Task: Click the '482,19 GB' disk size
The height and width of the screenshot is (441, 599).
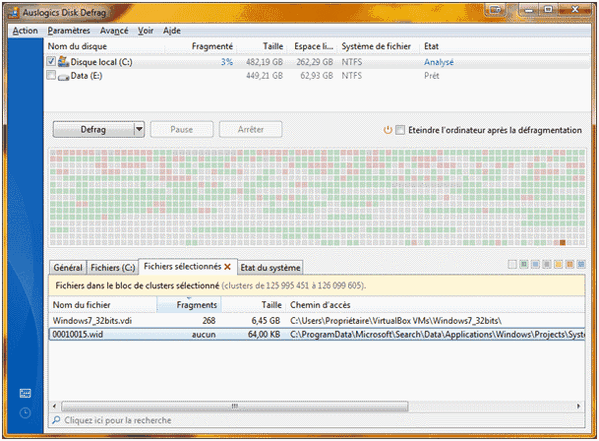Action: pyautogui.click(x=264, y=62)
